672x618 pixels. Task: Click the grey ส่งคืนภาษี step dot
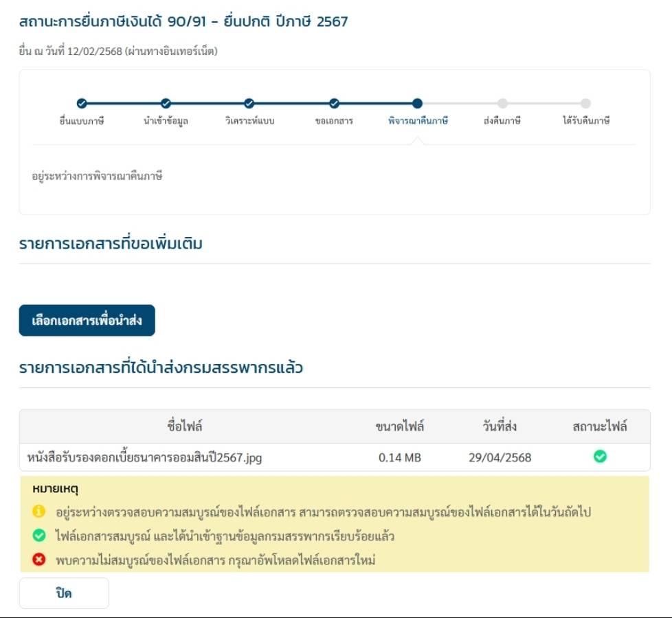502,103
